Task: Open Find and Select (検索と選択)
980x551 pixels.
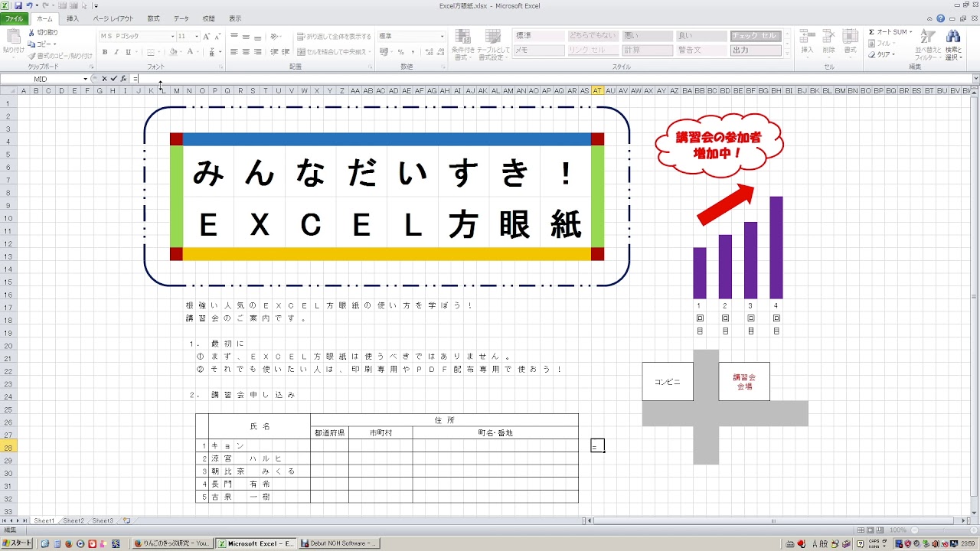Action: coord(953,45)
